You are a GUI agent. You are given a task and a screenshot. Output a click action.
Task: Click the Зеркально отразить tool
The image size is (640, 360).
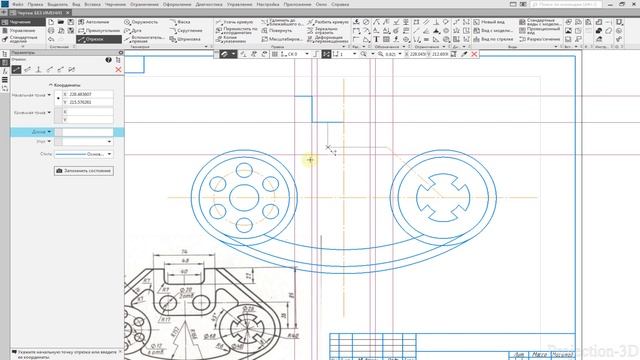click(x=322, y=31)
